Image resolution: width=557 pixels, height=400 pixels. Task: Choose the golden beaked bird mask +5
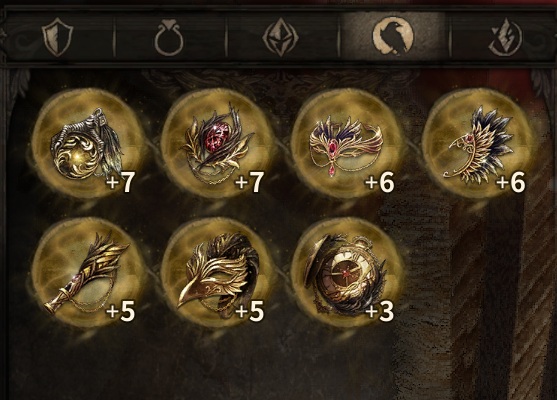click(217, 273)
